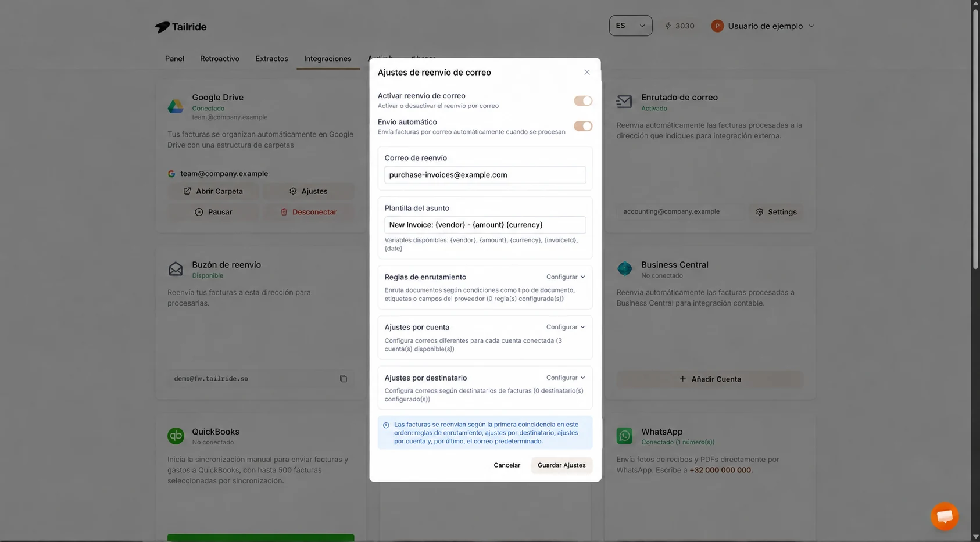
Task: Open Google Drive Ajustes button
Action: (309, 191)
